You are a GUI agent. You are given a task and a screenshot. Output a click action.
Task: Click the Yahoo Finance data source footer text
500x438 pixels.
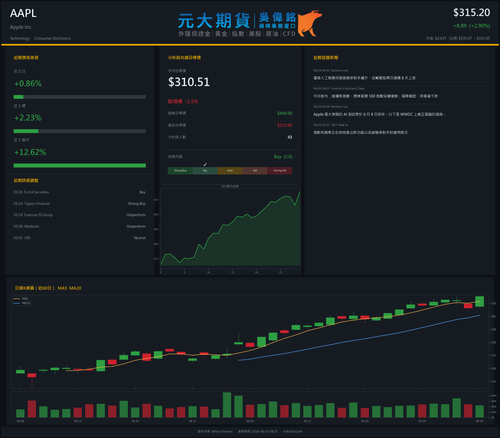tap(215, 431)
